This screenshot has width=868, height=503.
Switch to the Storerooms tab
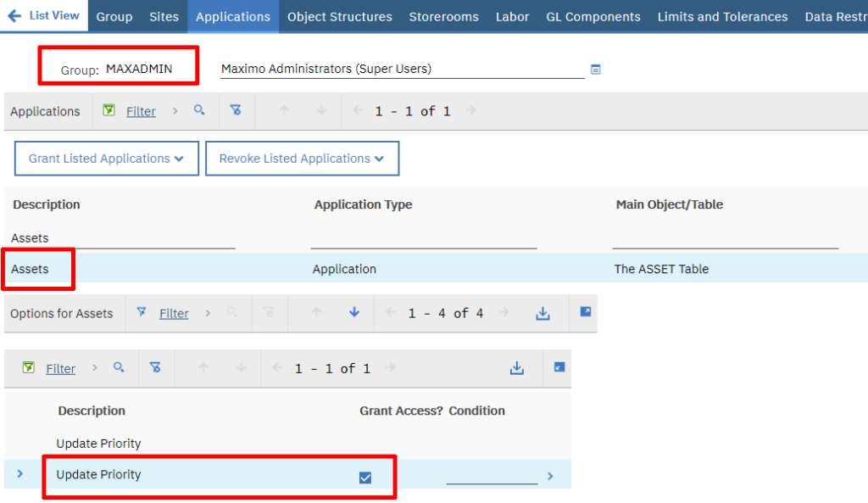tap(443, 17)
